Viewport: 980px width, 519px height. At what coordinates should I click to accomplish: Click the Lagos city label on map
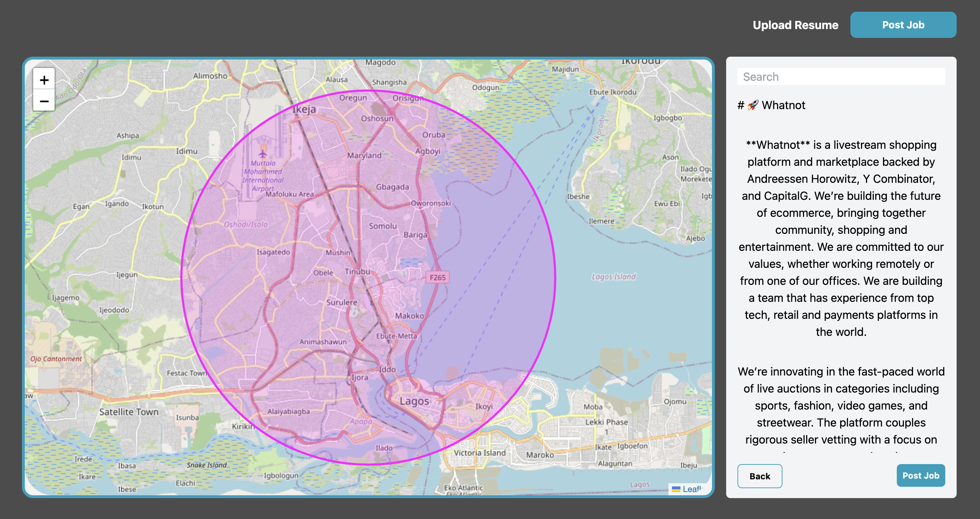tap(414, 401)
